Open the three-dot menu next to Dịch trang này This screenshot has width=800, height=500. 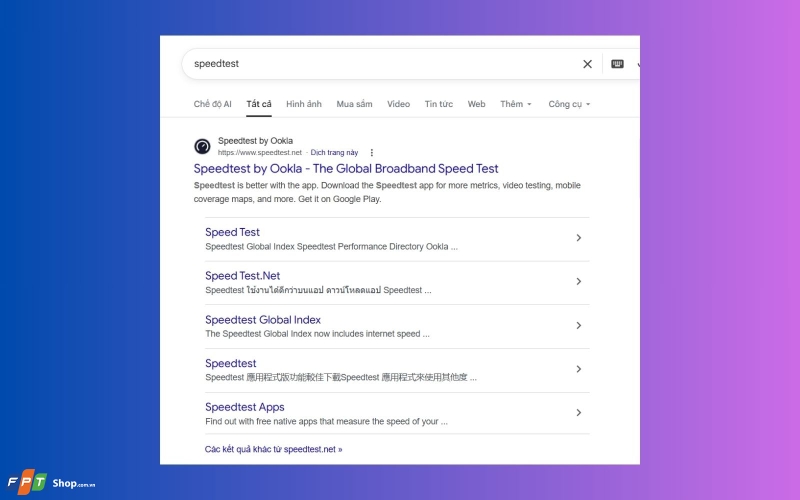click(x=371, y=153)
